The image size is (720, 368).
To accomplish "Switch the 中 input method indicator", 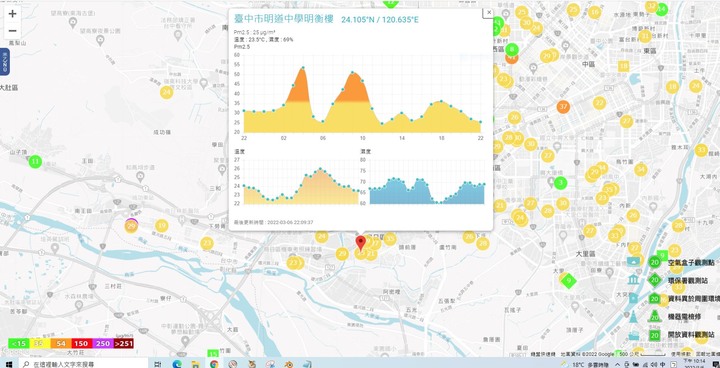I will tap(662, 365).
